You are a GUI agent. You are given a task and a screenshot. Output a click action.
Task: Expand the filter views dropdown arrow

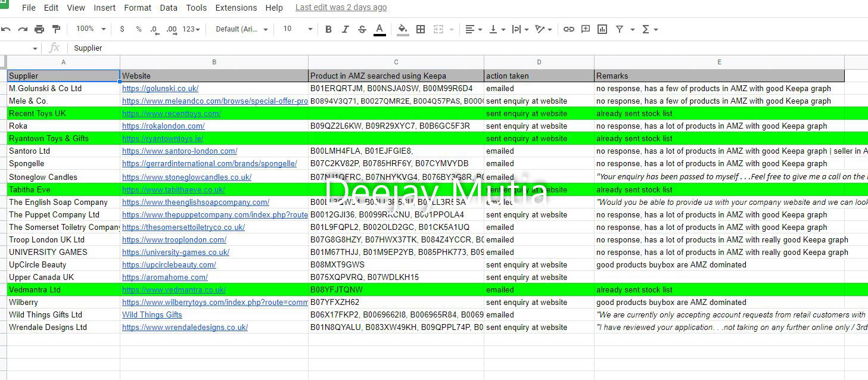(x=632, y=29)
